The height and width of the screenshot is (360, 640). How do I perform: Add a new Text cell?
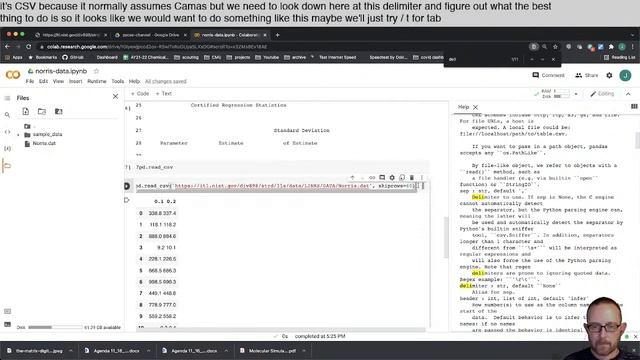[x=164, y=94]
